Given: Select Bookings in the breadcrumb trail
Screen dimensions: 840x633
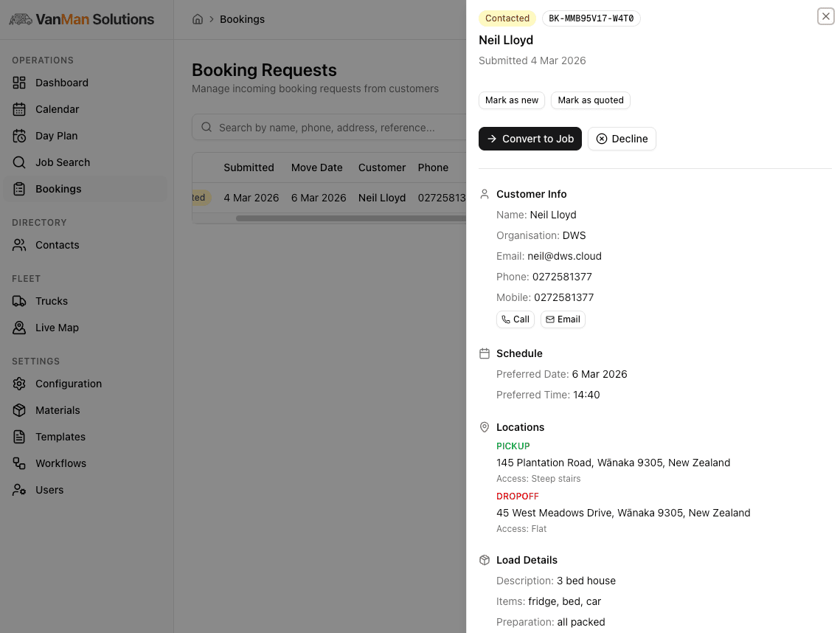Looking at the screenshot, I should [242, 19].
